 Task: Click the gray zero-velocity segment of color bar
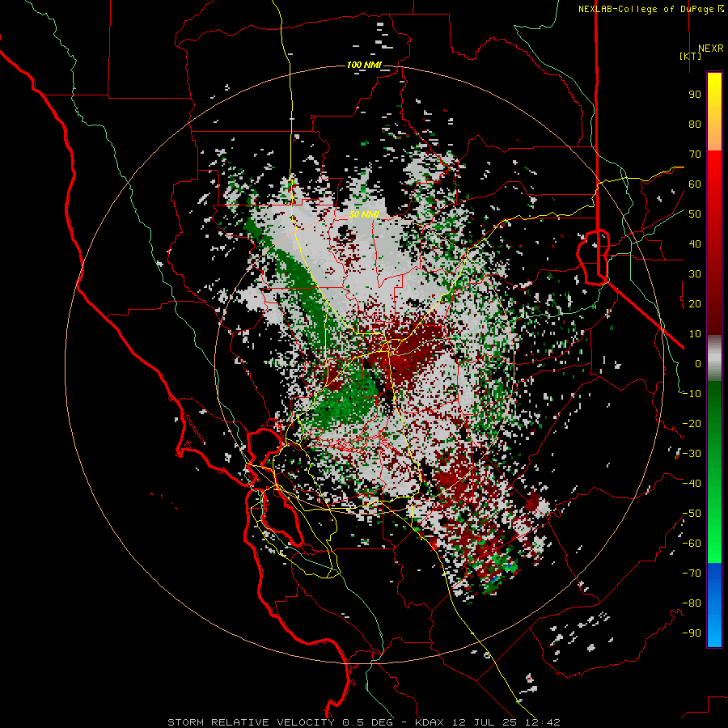[x=714, y=358]
